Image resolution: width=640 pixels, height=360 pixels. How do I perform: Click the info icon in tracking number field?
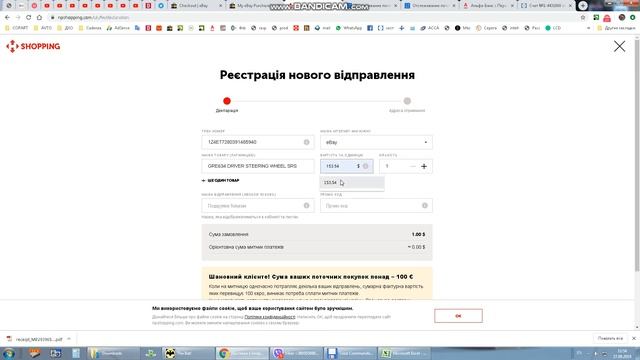click(x=306, y=142)
